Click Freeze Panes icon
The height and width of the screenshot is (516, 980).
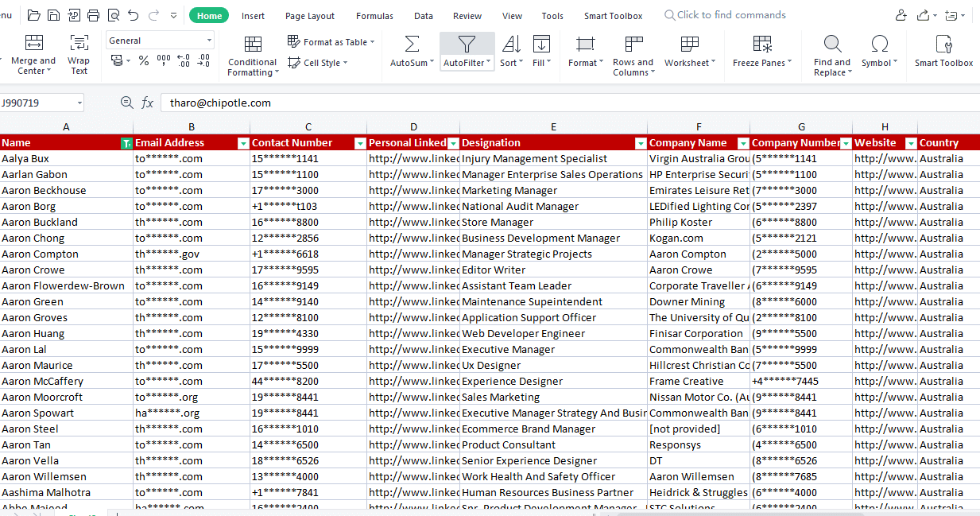762,44
